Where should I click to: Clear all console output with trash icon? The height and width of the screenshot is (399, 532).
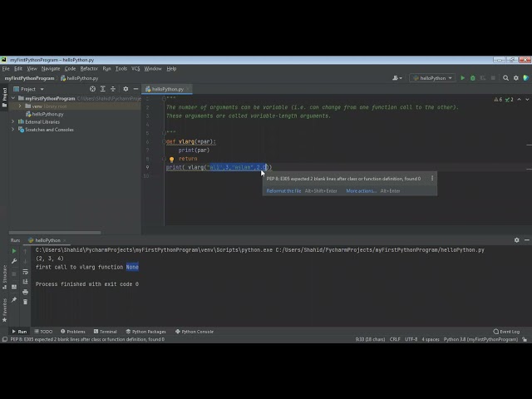tap(26, 302)
